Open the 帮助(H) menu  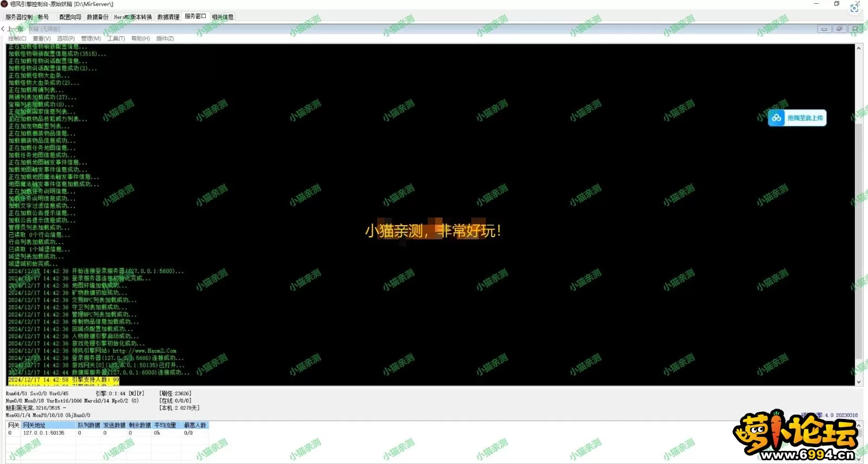click(141, 39)
